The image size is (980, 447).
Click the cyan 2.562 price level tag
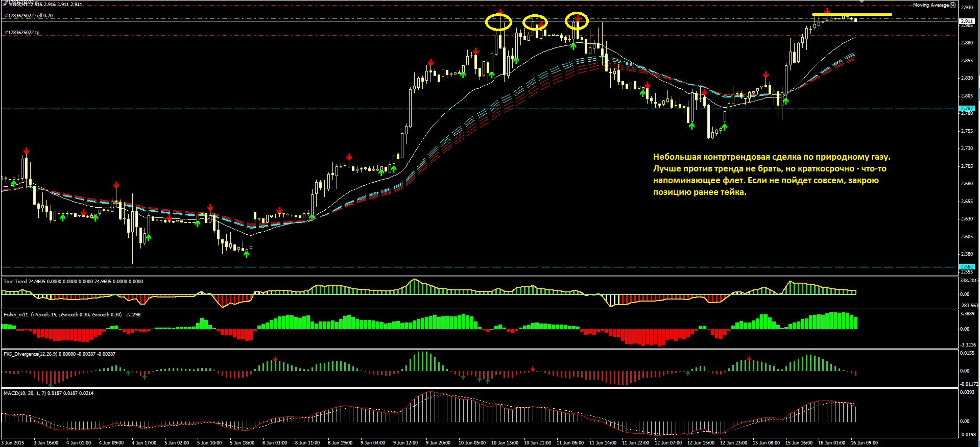tap(967, 267)
